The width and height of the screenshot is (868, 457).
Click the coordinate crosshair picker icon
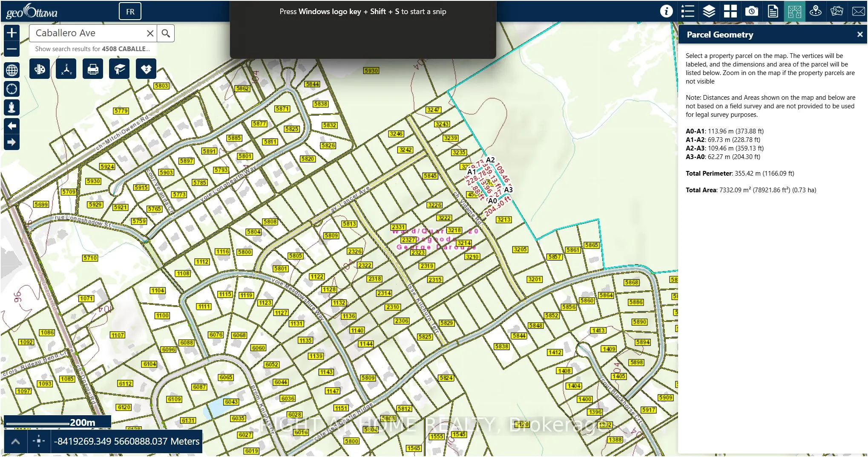(x=39, y=442)
